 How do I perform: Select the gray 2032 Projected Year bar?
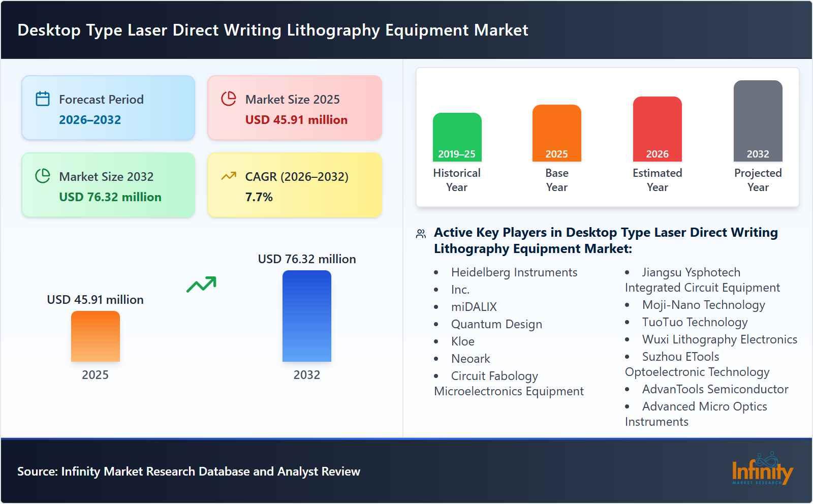tap(758, 119)
